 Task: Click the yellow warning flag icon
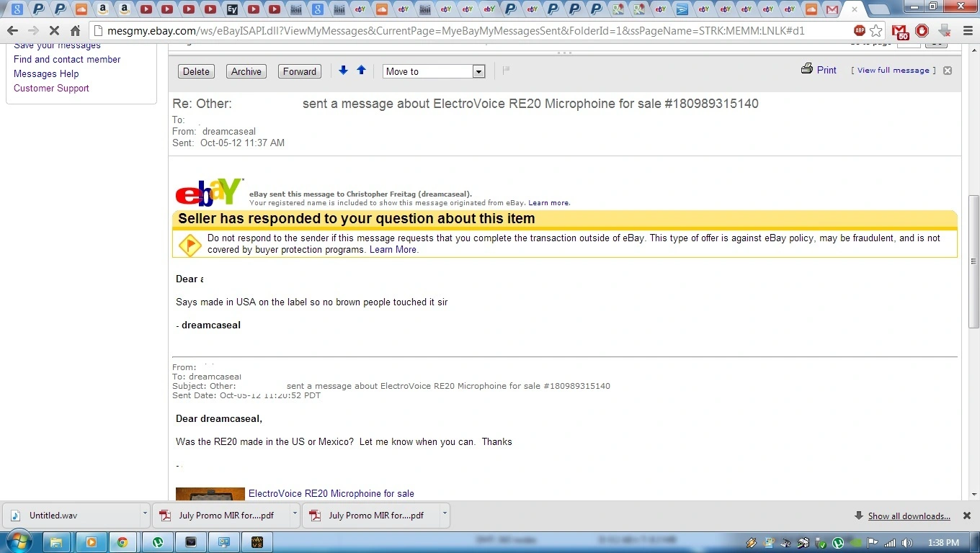(190, 245)
